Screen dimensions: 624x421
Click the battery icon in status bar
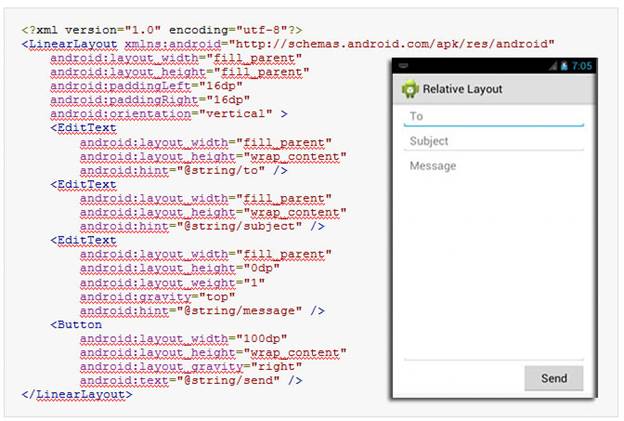(x=565, y=66)
